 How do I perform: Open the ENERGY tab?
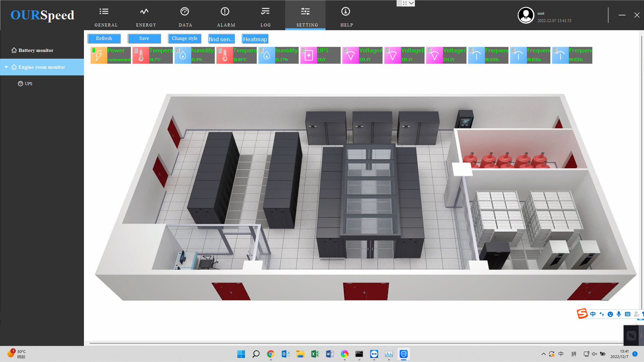[x=146, y=16]
